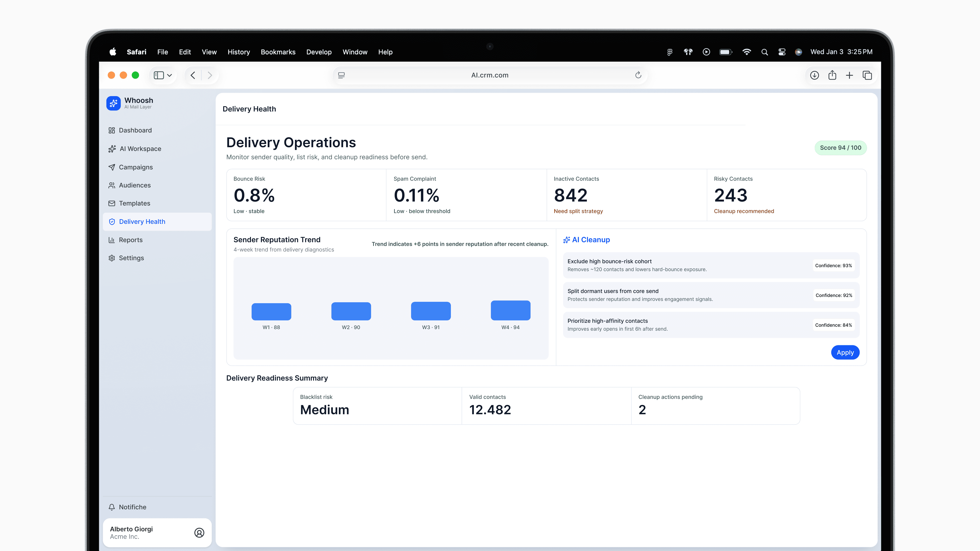Click the W1 · 88 reputation bar

(271, 312)
